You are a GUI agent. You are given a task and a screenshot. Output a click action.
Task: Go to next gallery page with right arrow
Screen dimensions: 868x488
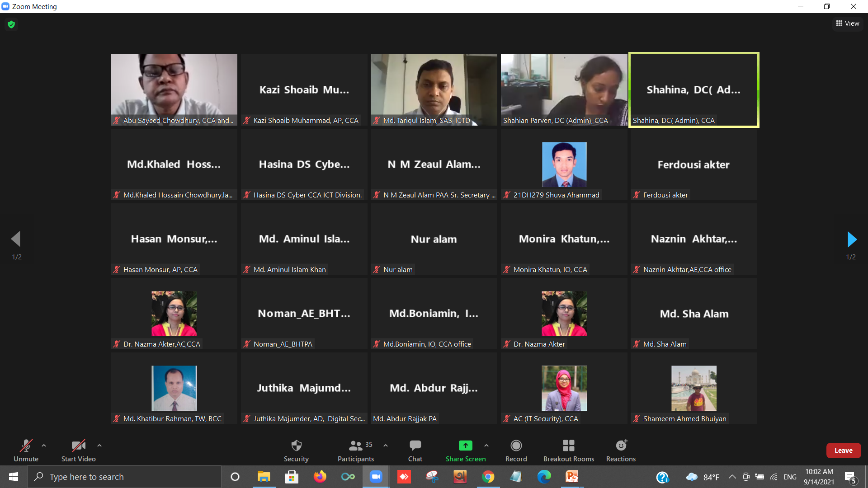pos(852,239)
